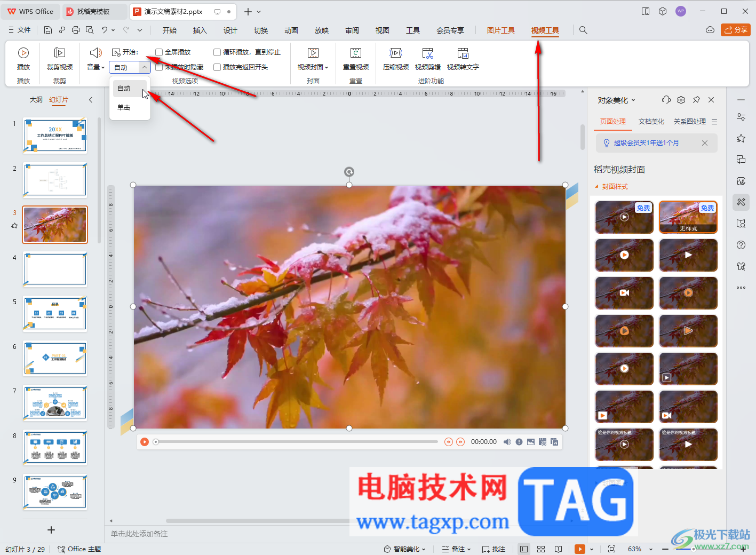This screenshot has width=756, height=555.
Task: Click orange slideshow play button in status bar
Action: [580, 549]
